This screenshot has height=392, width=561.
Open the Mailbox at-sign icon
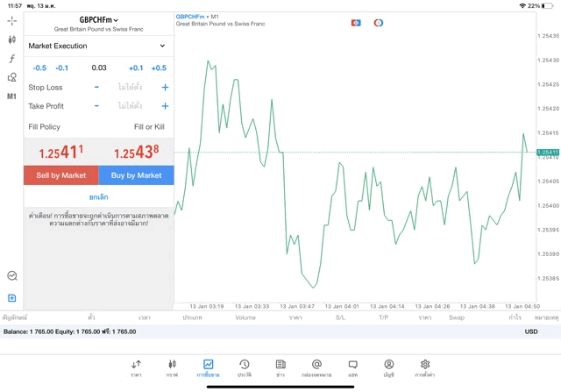click(x=316, y=367)
